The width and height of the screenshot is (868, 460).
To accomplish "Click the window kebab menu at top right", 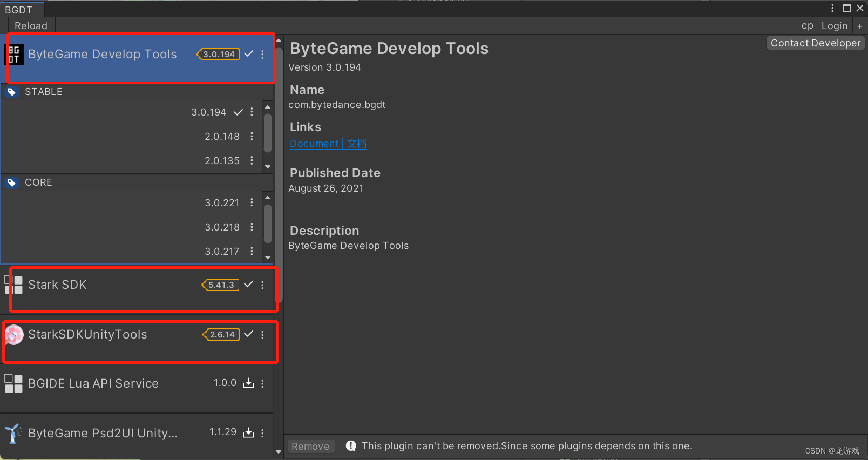I will click(x=832, y=8).
